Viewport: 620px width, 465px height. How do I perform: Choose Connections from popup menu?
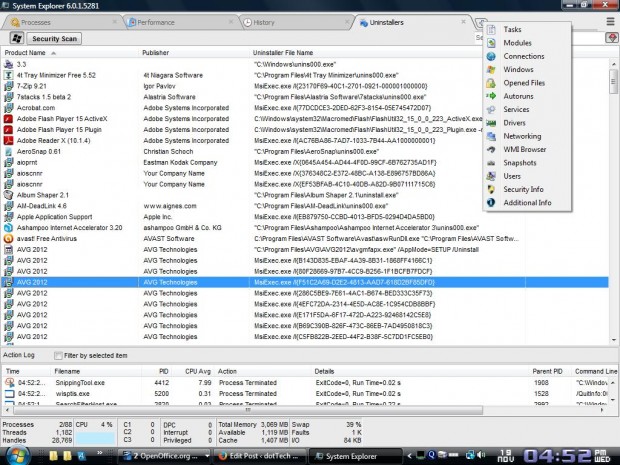pos(524,56)
